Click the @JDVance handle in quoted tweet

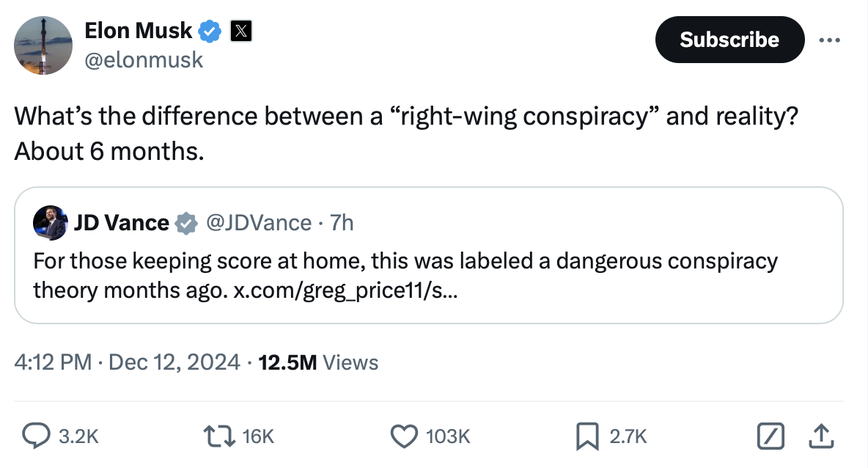260,223
